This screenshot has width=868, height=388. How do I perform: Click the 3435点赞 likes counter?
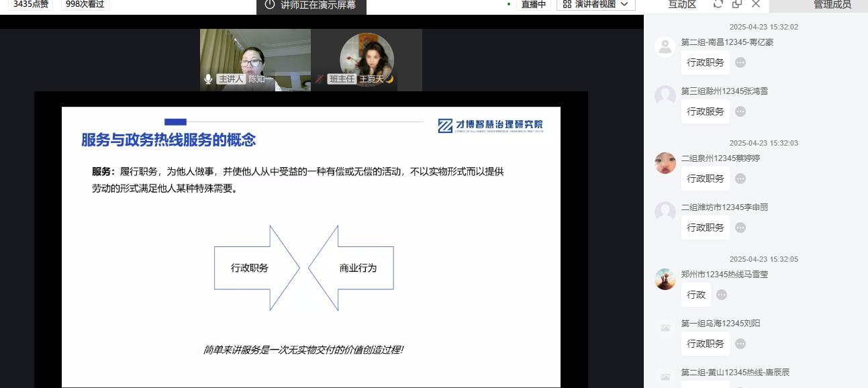coord(32,4)
